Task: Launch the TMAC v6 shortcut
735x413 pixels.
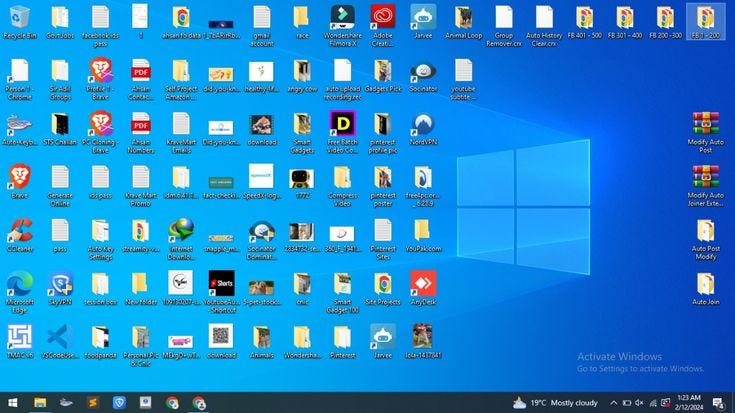Action: coord(20,342)
